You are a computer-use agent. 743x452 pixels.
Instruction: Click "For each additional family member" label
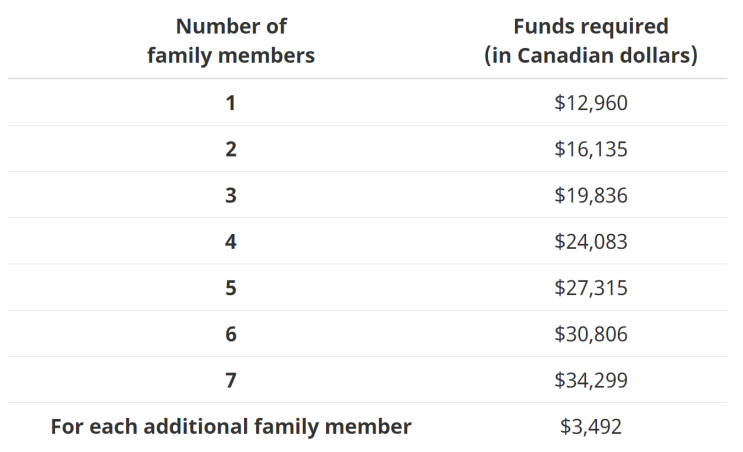click(231, 427)
